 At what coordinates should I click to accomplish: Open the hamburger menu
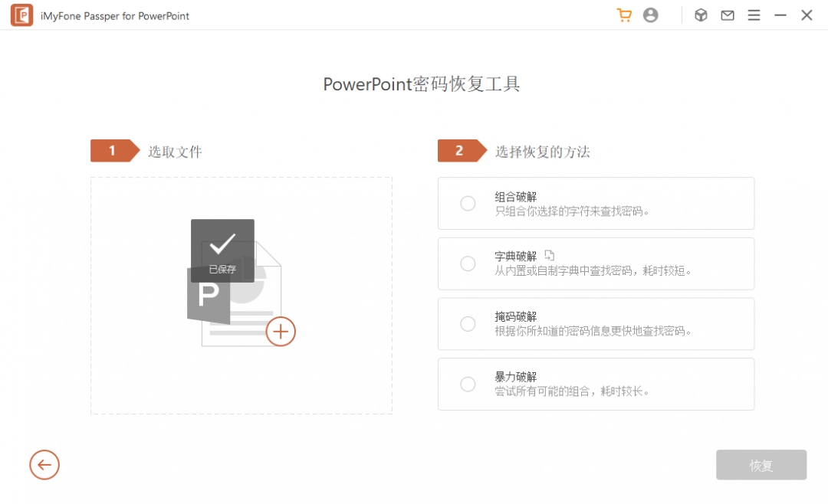point(754,15)
